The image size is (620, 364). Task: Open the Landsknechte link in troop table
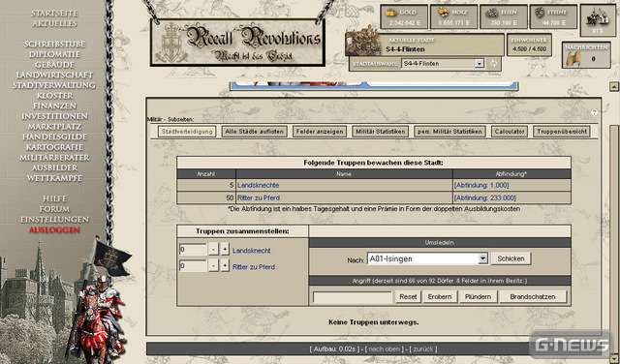259,185
